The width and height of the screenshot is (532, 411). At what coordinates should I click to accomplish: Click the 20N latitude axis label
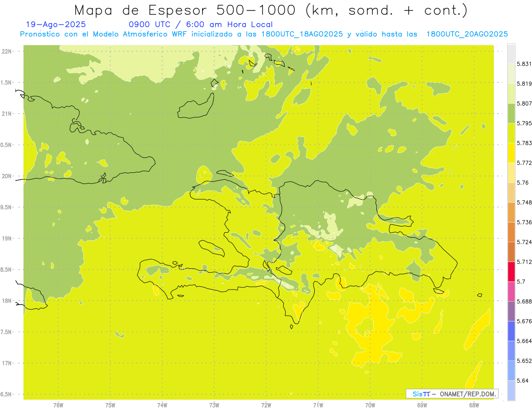(x=7, y=176)
